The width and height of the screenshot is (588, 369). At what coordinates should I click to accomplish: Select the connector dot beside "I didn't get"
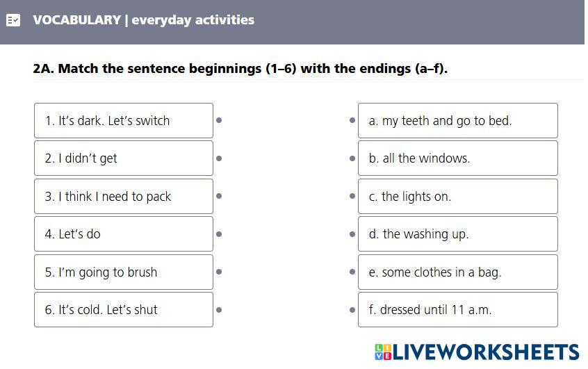click(219, 158)
